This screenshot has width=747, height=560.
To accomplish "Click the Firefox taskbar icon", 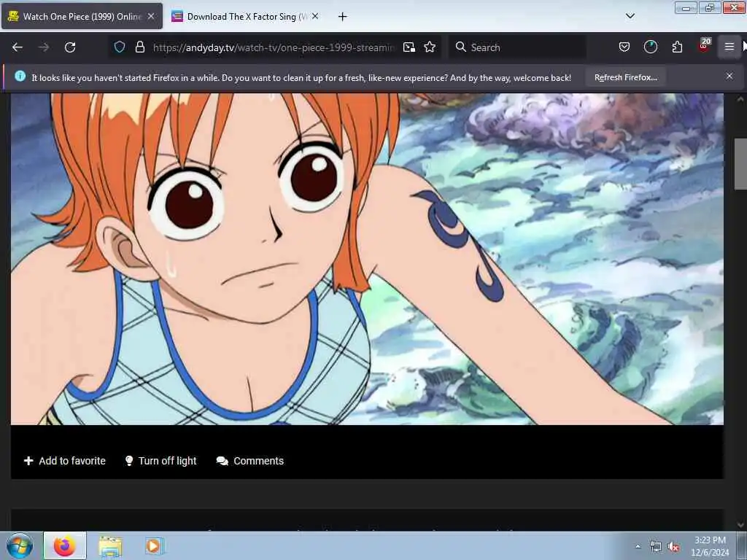I will 65,545.
